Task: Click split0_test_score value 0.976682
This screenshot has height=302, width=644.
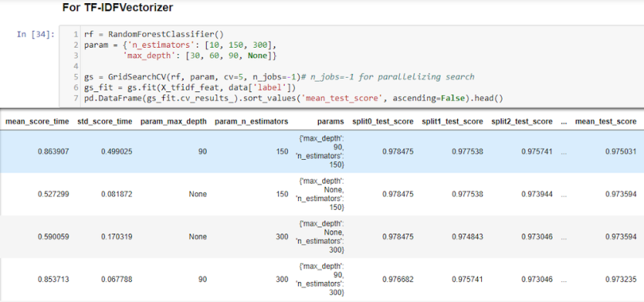Action: [398, 280]
